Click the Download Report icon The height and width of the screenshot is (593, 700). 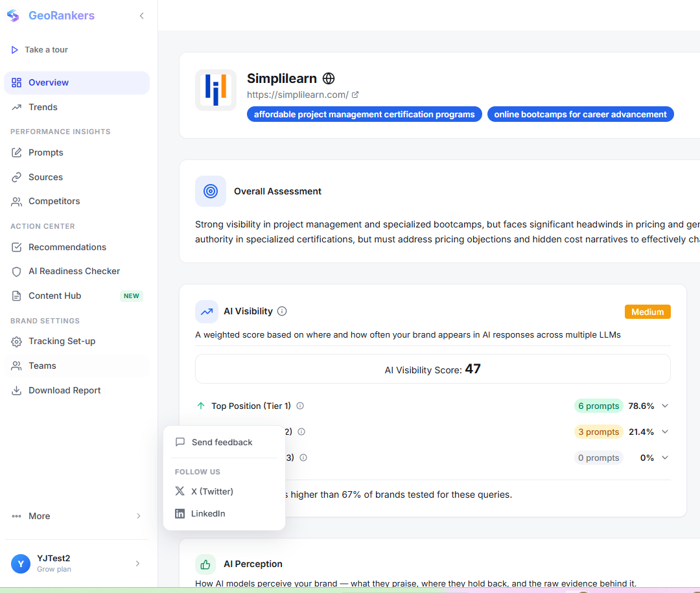point(16,391)
